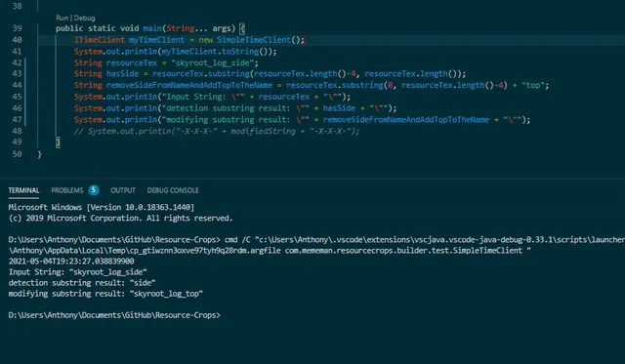
Task: Click the timestamp 2021-05-04T19:23:27.038839900 in terminal
Action: (71, 262)
